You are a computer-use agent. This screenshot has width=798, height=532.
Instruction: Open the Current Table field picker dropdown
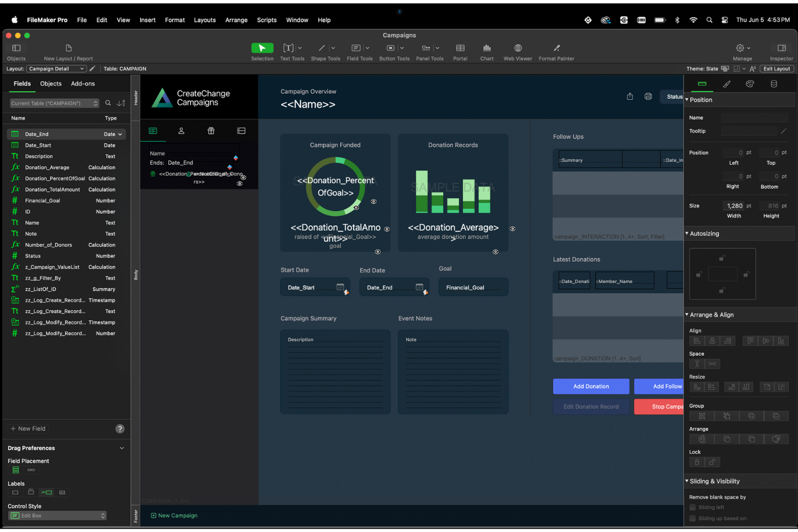pos(94,103)
